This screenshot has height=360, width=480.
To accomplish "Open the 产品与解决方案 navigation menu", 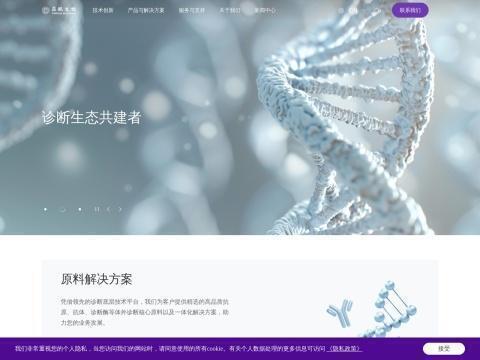I will (146, 10).
